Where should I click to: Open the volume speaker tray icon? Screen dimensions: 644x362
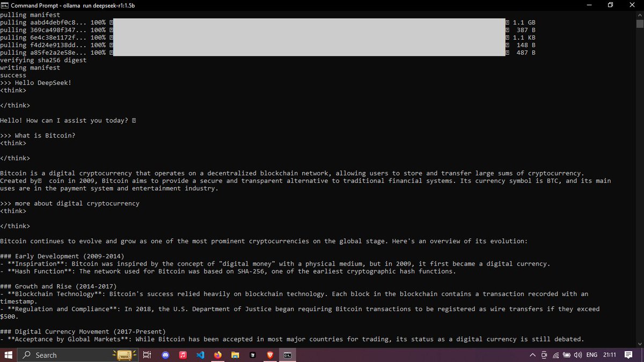(577, 355)
